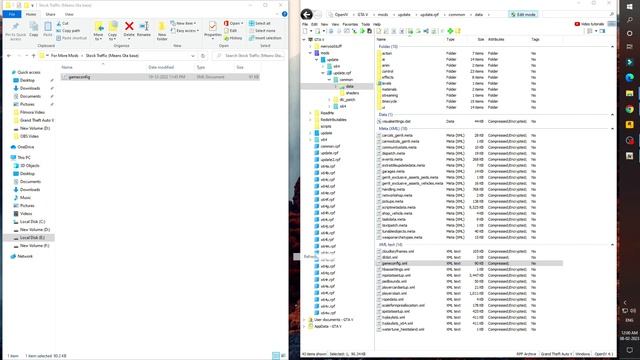Select gameconfig.xml in OpenIV file list
The width and height of the screenshot is (640, 360).
click(469, 263)
